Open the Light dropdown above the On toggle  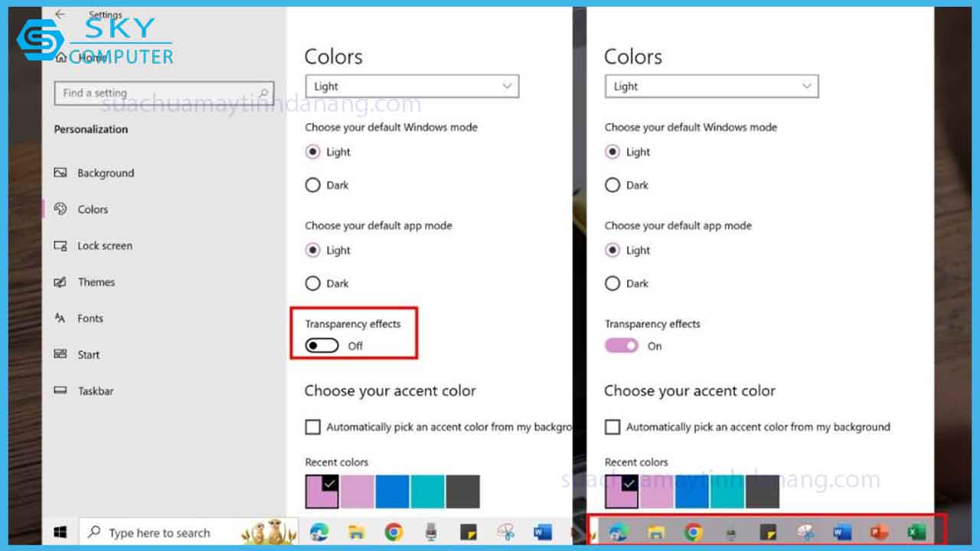[x=711, y=86]
